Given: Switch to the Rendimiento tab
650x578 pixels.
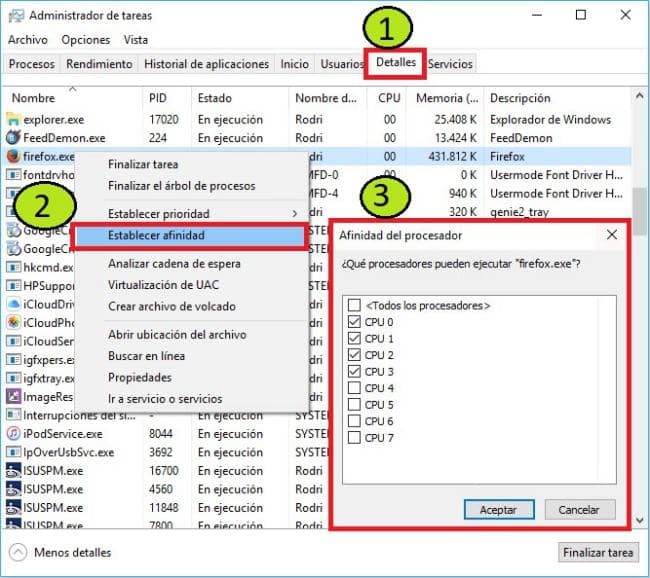Looking at the screenshot, I should click(x=99, y=64).
